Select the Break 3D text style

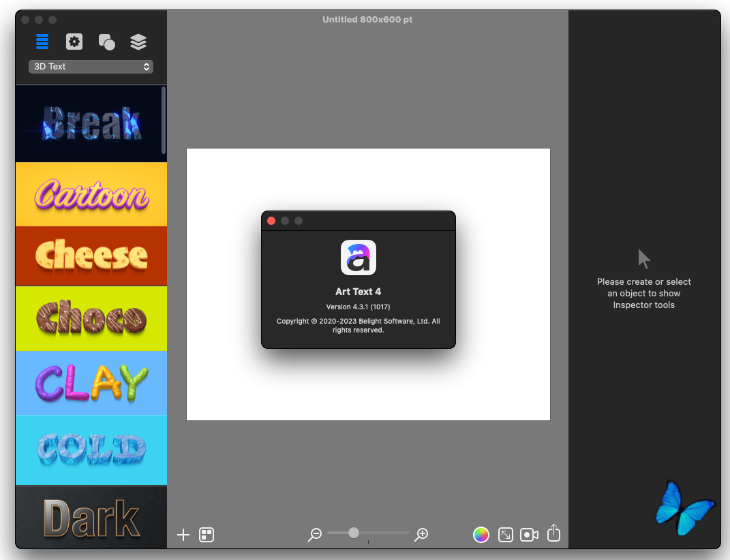[91, 124]
